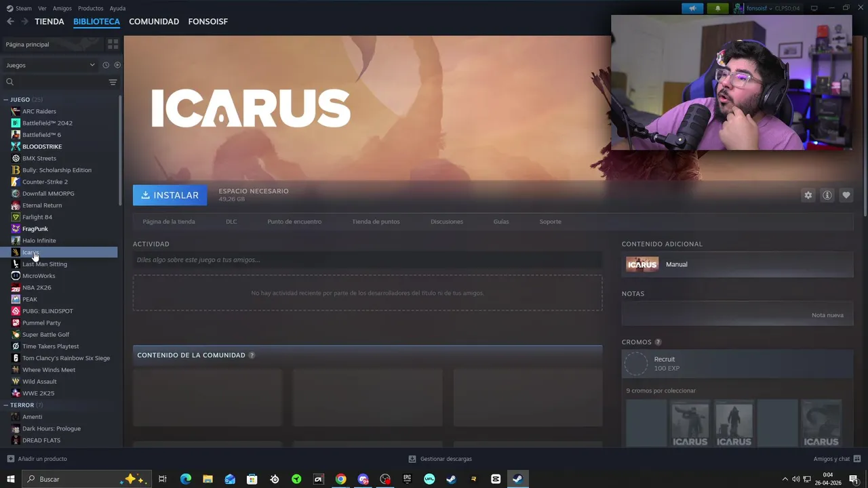
Task: Open the Juegos library type dropdown
Action: click(50, 65)
